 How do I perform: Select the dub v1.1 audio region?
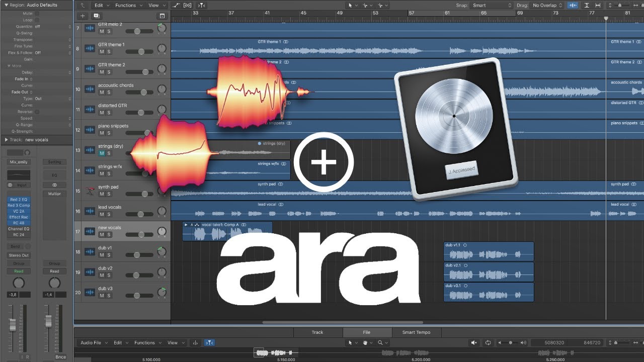[488, 251]
